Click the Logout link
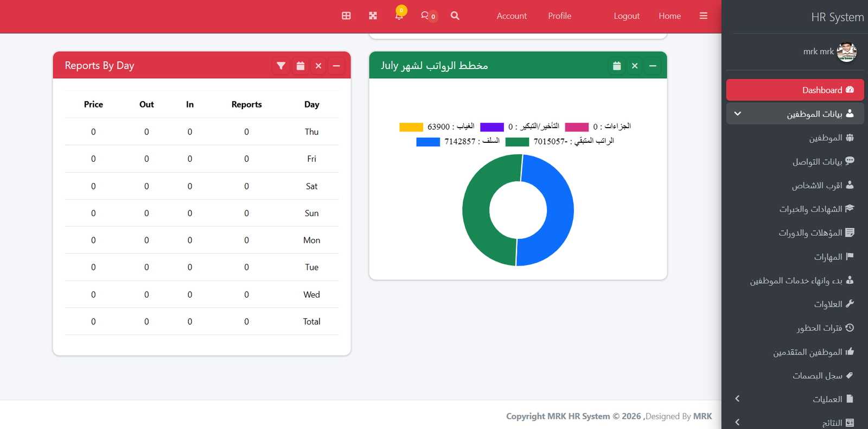The image size is (868, 429). (627, 16)
